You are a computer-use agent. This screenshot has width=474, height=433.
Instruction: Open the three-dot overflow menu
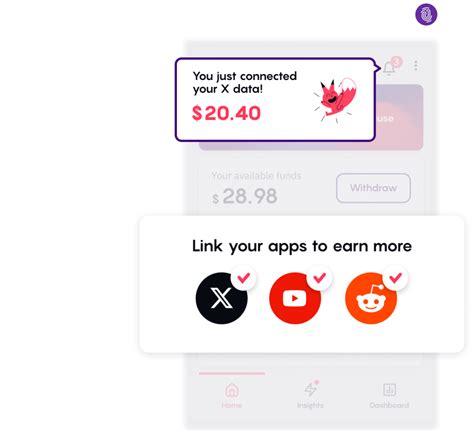(x=416, y=66)
